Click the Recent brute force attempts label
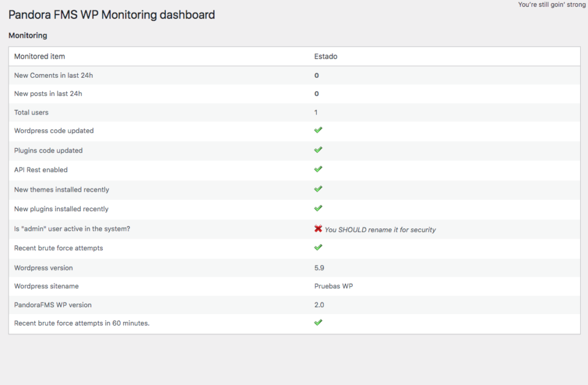 pyautogui.click(x=59, y=248)
